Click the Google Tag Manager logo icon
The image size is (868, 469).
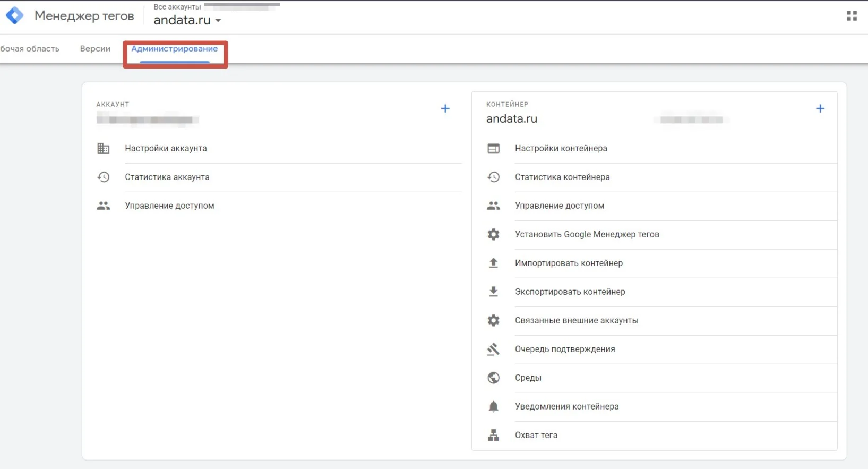point(14,15)
